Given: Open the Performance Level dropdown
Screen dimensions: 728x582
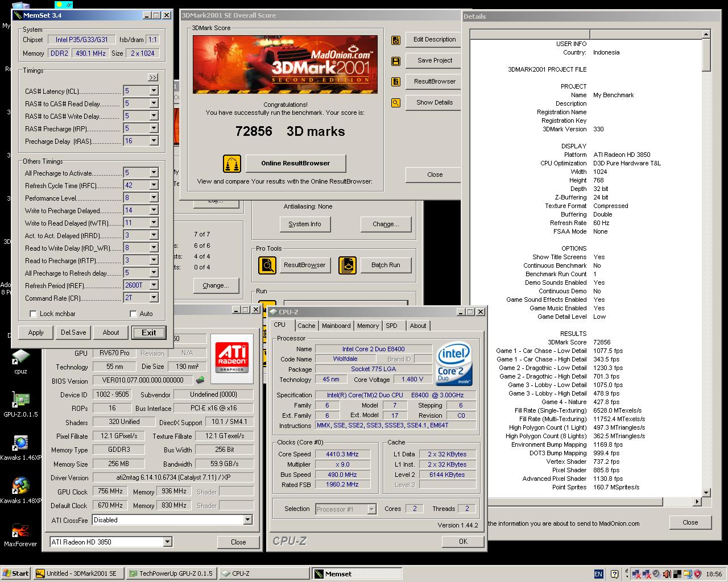Looking at the screenshot, I should point(154,198).
